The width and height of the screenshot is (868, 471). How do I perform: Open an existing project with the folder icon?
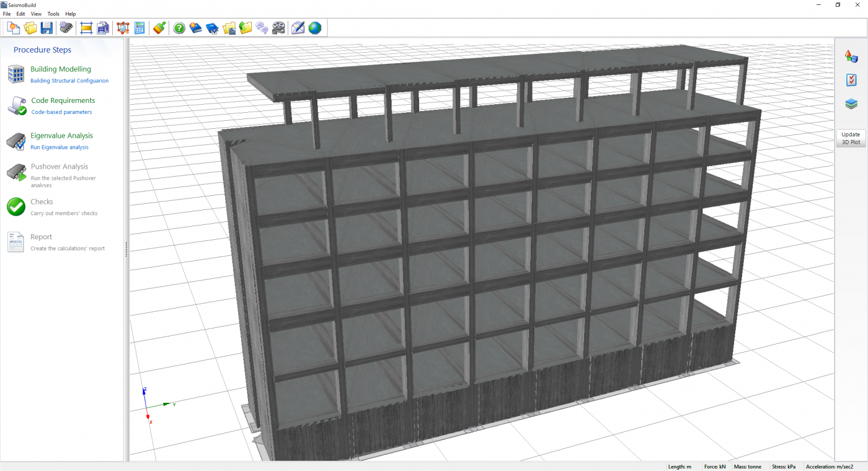pos(30,28)
